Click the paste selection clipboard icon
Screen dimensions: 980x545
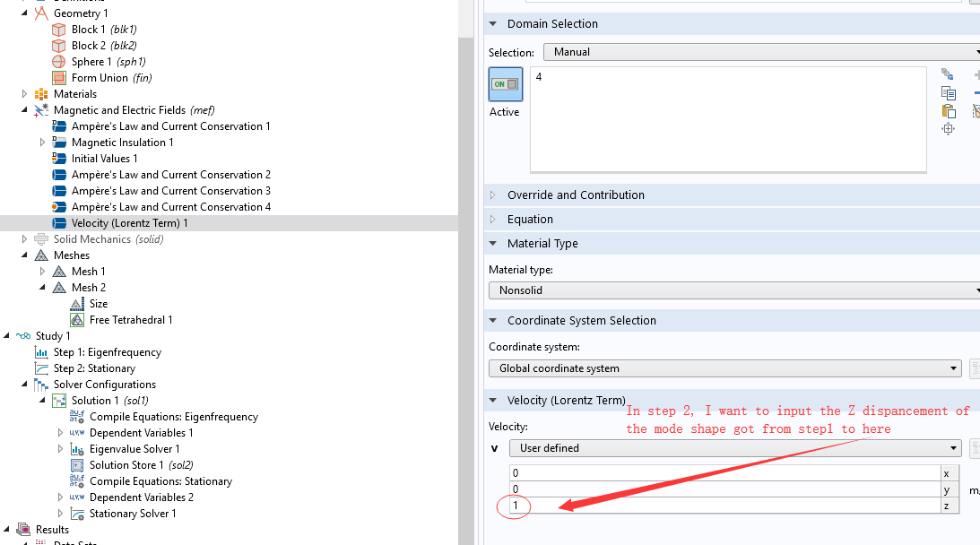(948, 111)
